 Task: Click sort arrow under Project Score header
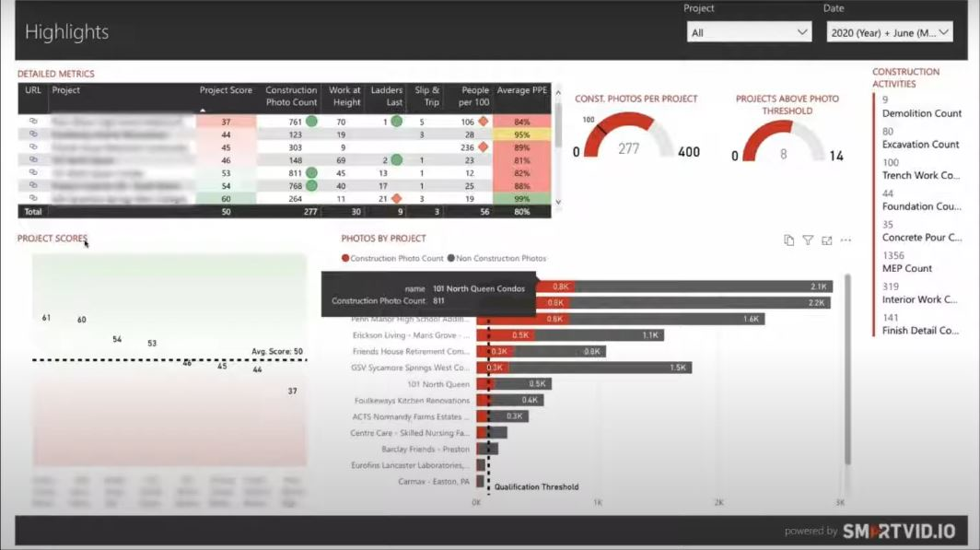pos(202,110)
